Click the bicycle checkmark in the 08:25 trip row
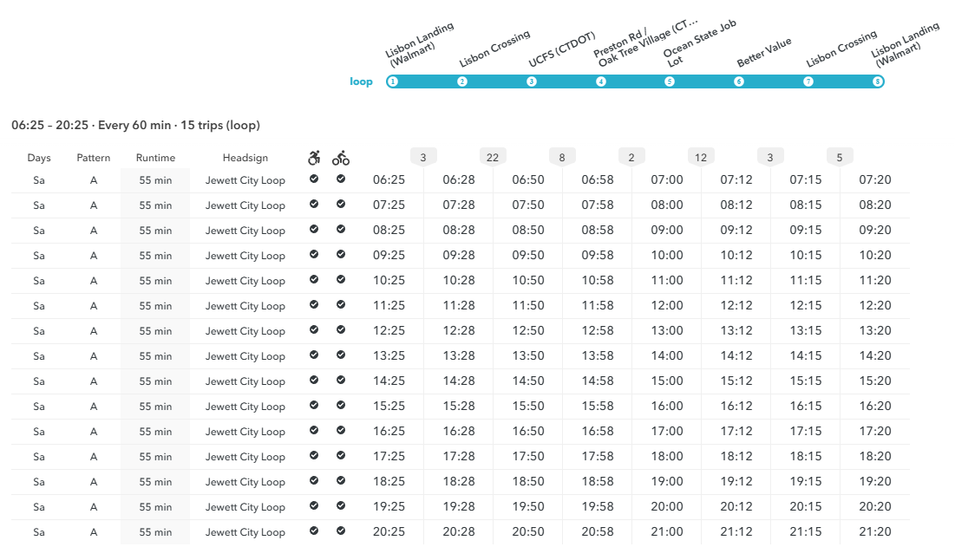955x560 pixels. pyautogui.click(x=341, y=229)
